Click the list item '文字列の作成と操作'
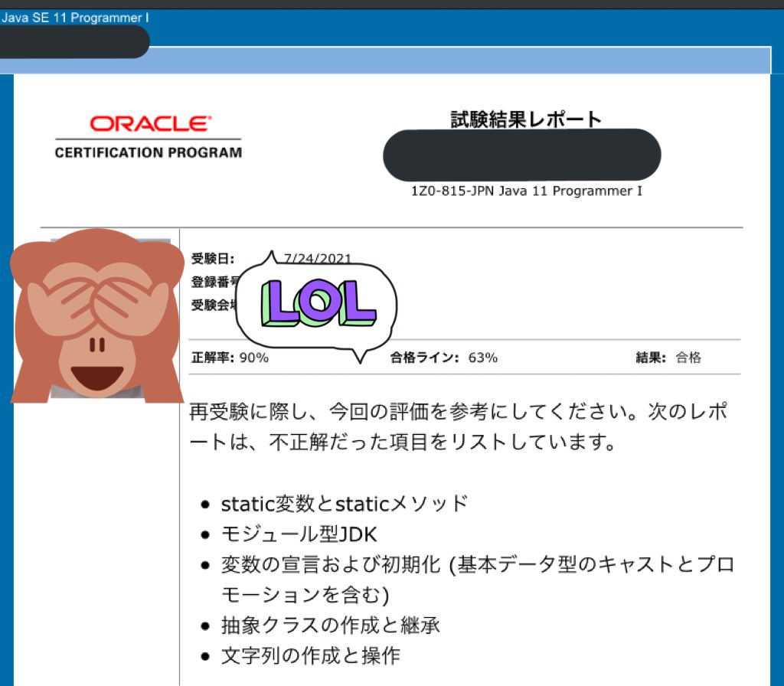The width and height of the screenshot is (784, 686). (x=311, y=655)
